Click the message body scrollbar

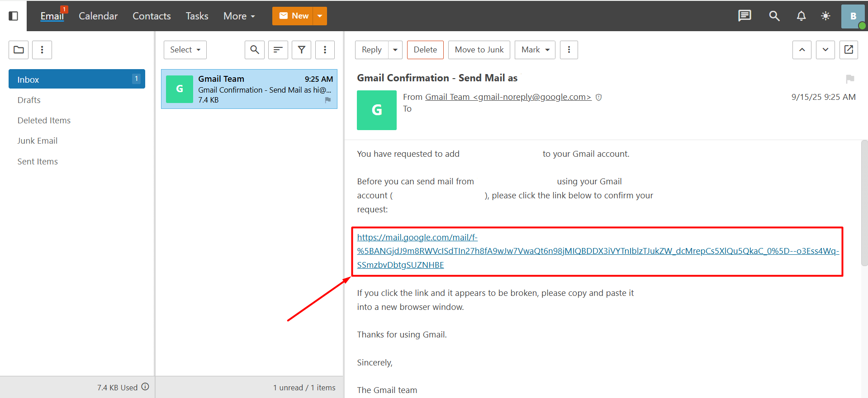[864, 203]
